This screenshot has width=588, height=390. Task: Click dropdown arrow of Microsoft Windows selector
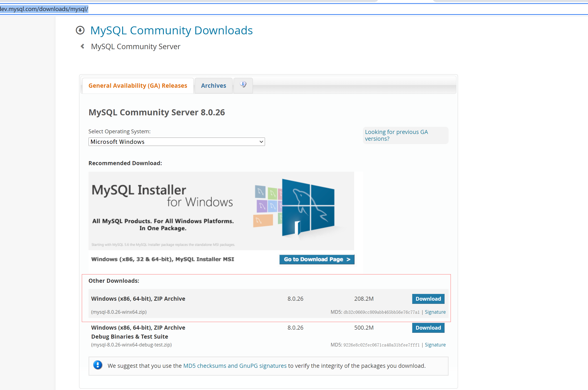[261, 142]
